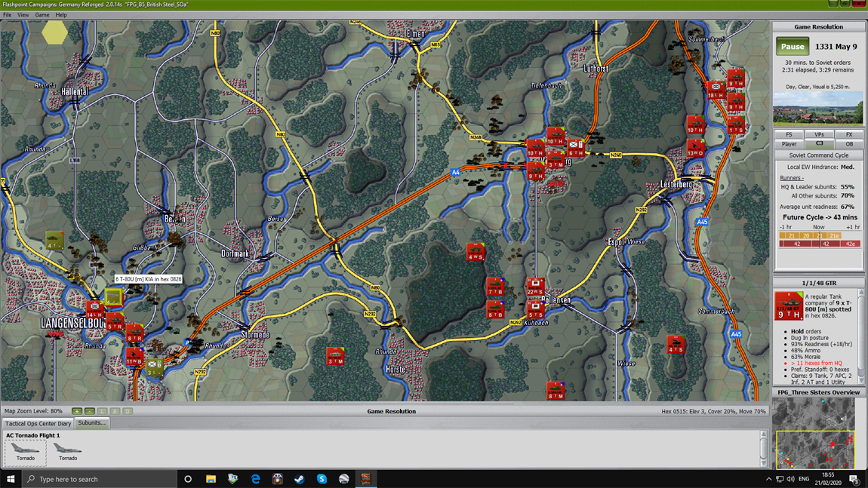This screenshot has height=488, width=868.
Task: Open the Help menu
Action: point(61,15)
